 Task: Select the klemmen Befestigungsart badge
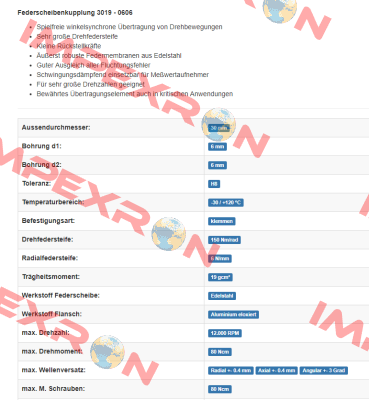pos(222,221)
